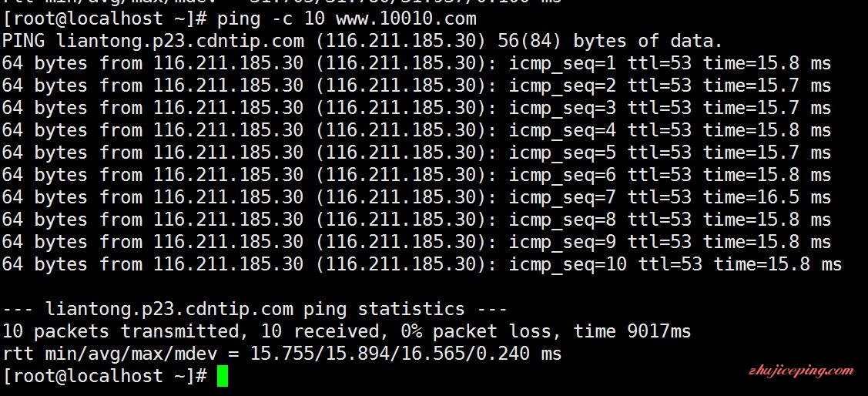The image size is (868, 396).
Task: Click the icmp_seq=8 reply line
Action: coord(416,220)
